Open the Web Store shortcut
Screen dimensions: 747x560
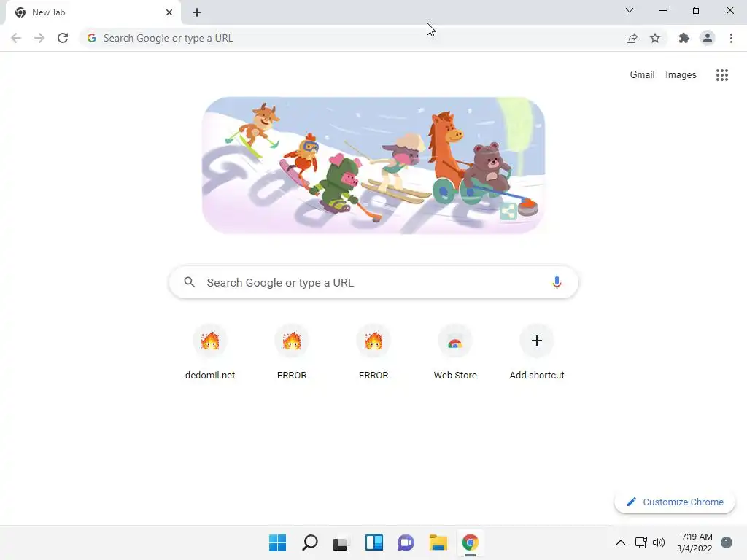(x=455, y=352)
